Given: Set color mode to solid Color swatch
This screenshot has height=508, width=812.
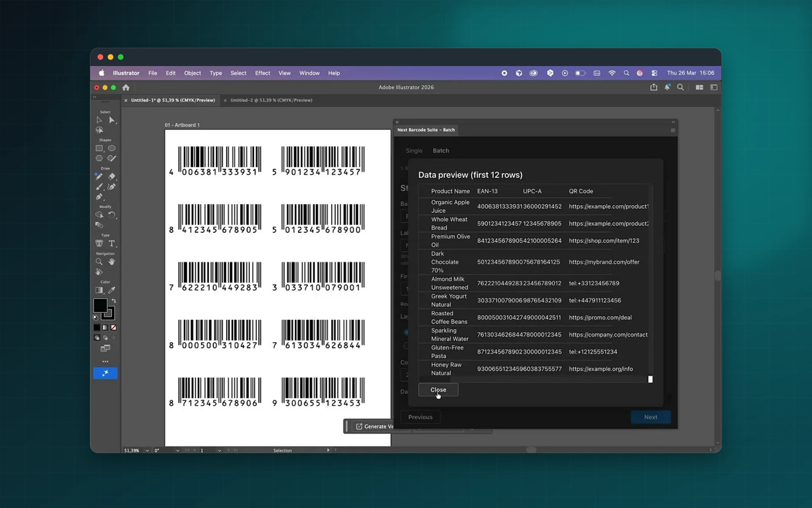Looking at the screenshot, I should (97, 328).
